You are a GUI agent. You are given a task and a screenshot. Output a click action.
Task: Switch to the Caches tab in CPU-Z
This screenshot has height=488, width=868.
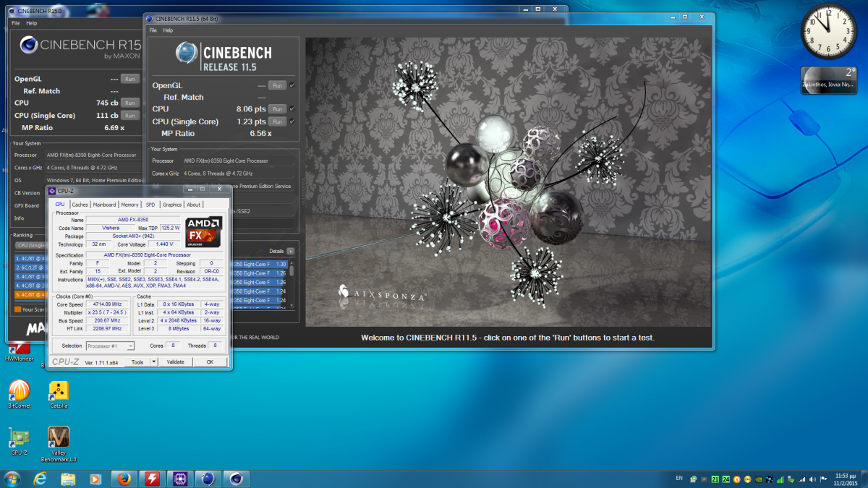(80, 205)
